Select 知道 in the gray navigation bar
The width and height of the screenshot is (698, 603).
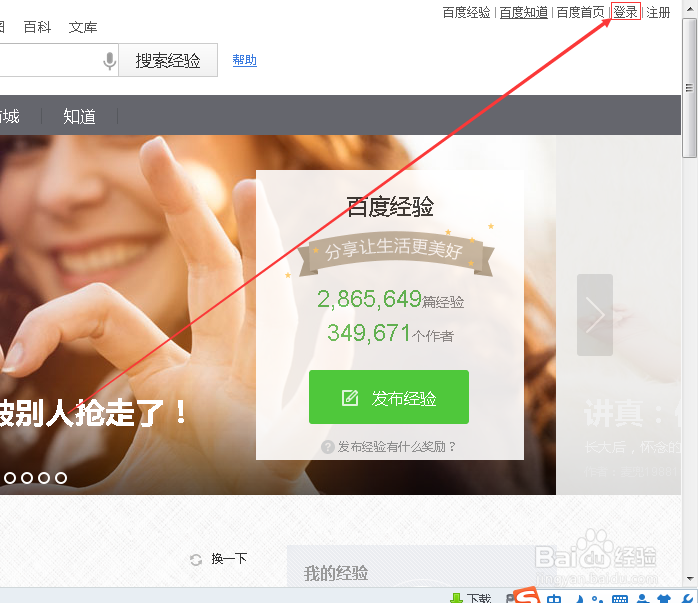point(79,116)
